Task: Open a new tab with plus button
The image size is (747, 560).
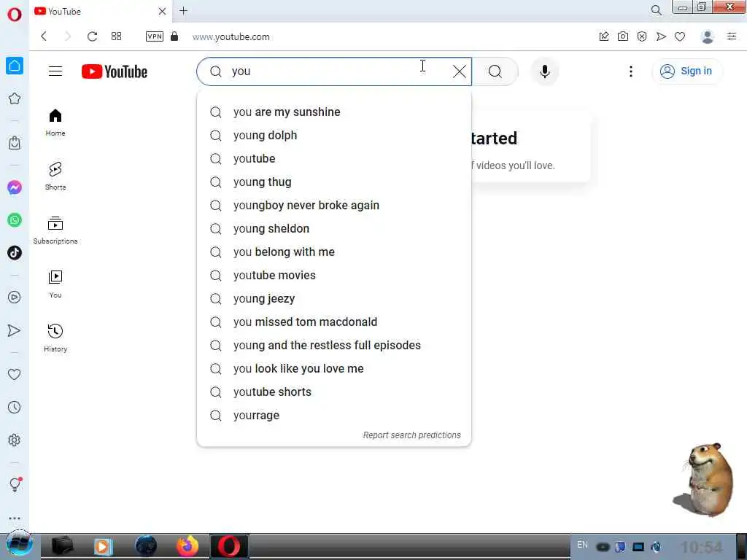Action: (183, 10)
